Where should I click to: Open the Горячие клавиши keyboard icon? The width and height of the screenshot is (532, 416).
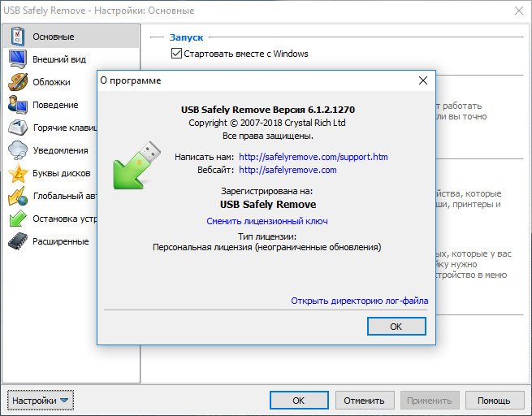(18, 128)
